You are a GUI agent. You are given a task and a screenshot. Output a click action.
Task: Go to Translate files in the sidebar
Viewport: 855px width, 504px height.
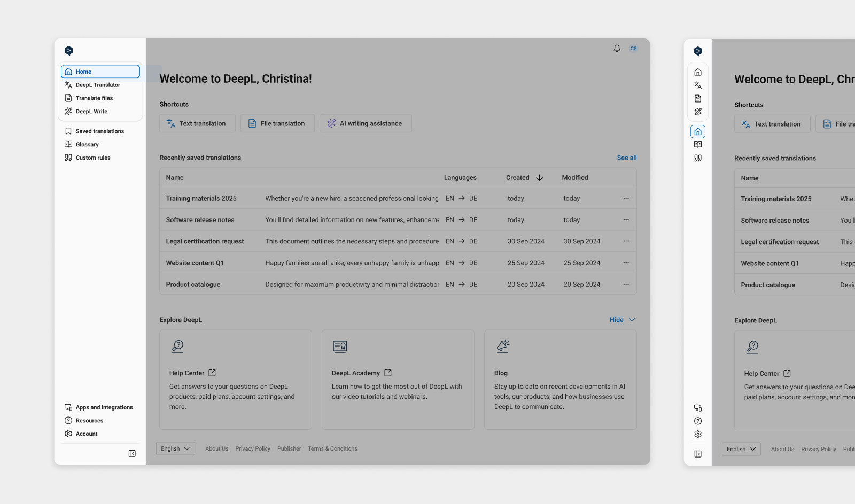click(x=100, y=98)
